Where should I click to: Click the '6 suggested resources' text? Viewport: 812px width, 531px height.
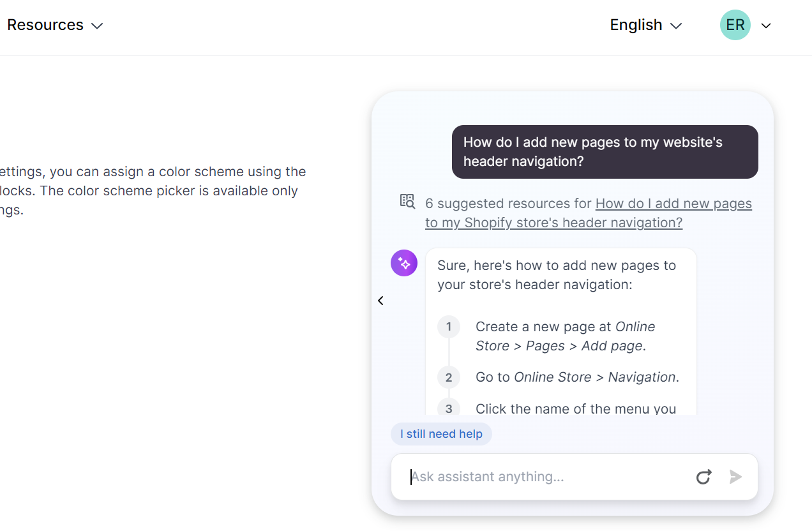(506, 203)
